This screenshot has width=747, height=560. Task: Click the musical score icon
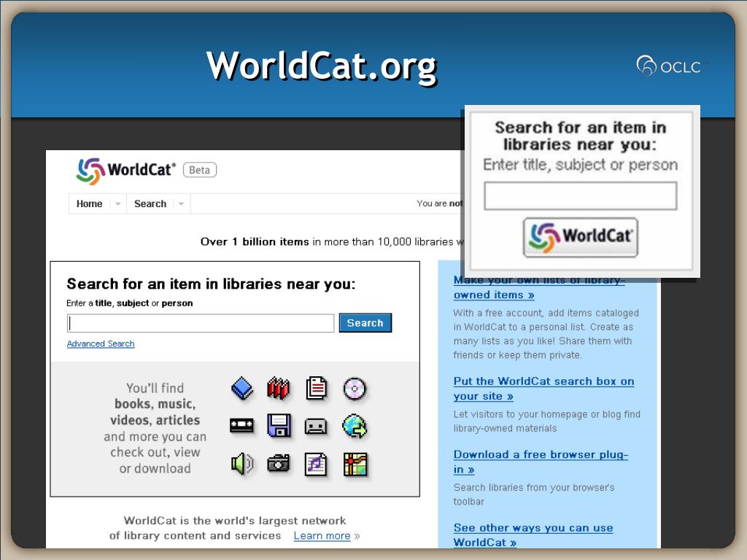(x=316, y=464)
